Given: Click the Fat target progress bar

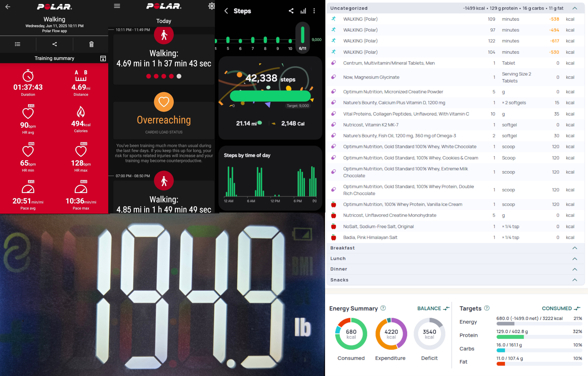Looking at the screenshot, I should (539, 364).
